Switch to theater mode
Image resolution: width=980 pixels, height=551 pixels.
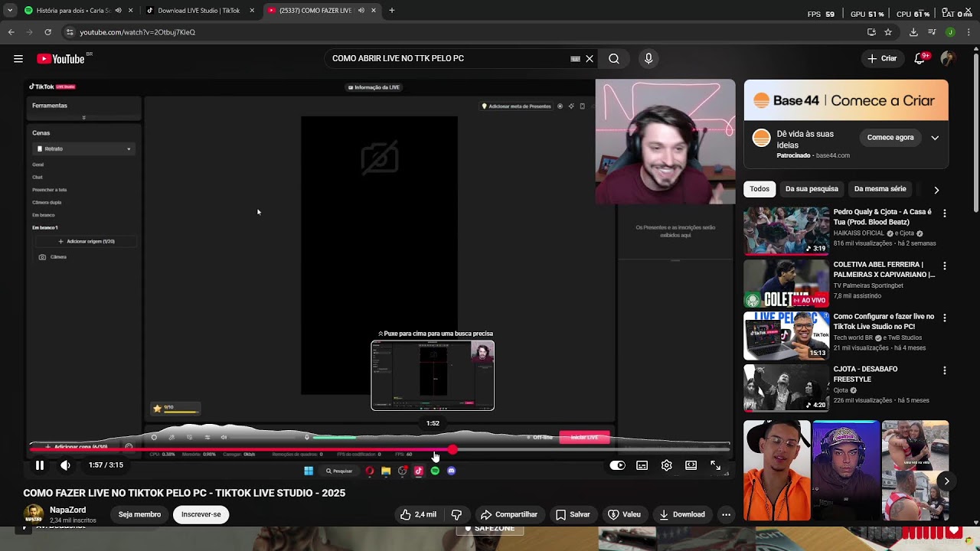tap(691, 465)
